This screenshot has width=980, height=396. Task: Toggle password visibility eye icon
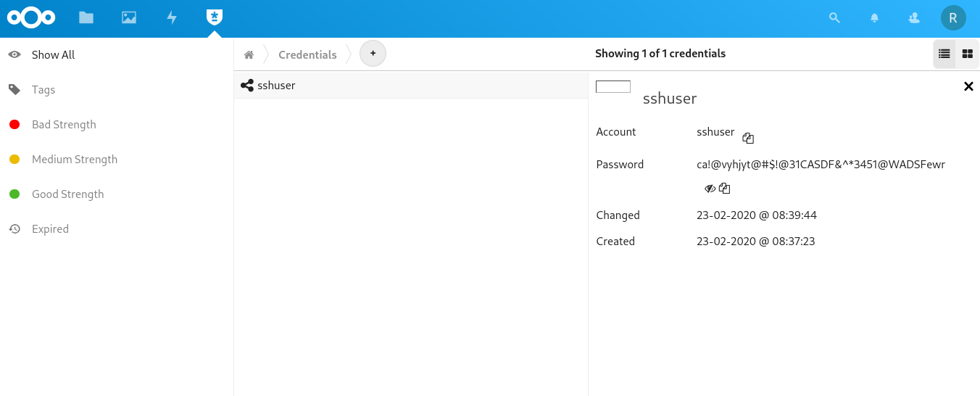pos(710,189)
